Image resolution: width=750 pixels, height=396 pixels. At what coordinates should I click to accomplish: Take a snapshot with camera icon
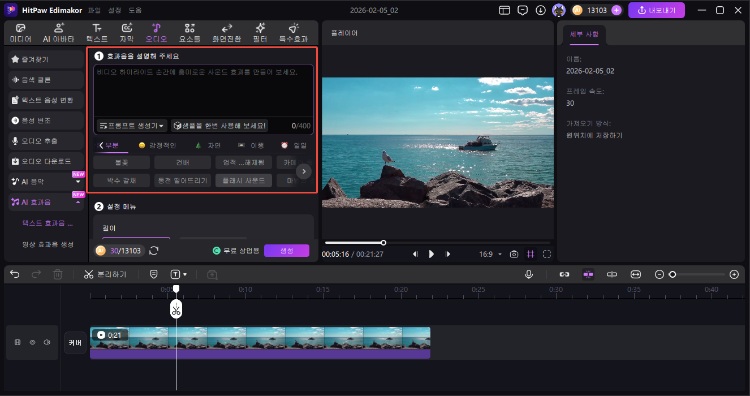coord(514,254)
